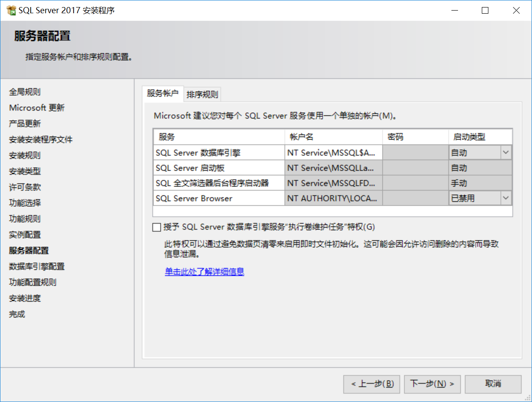Click 安装类型 step in sidebar
Screen dimensions: 532x402
(x=25, y=171)
